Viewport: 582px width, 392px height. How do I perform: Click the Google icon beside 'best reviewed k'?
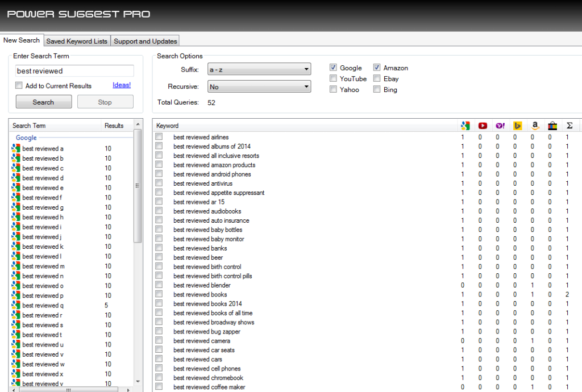point(15,247)
